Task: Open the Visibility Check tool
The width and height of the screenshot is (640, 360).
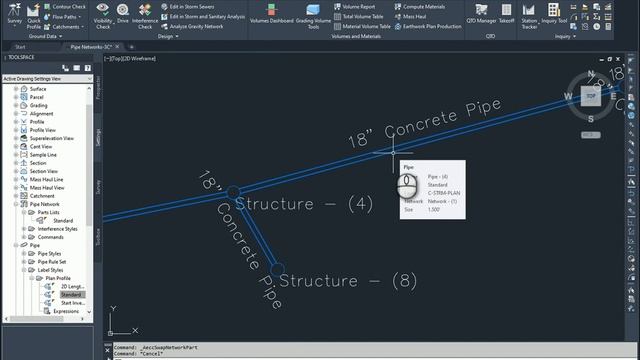Action: point(102,16)
